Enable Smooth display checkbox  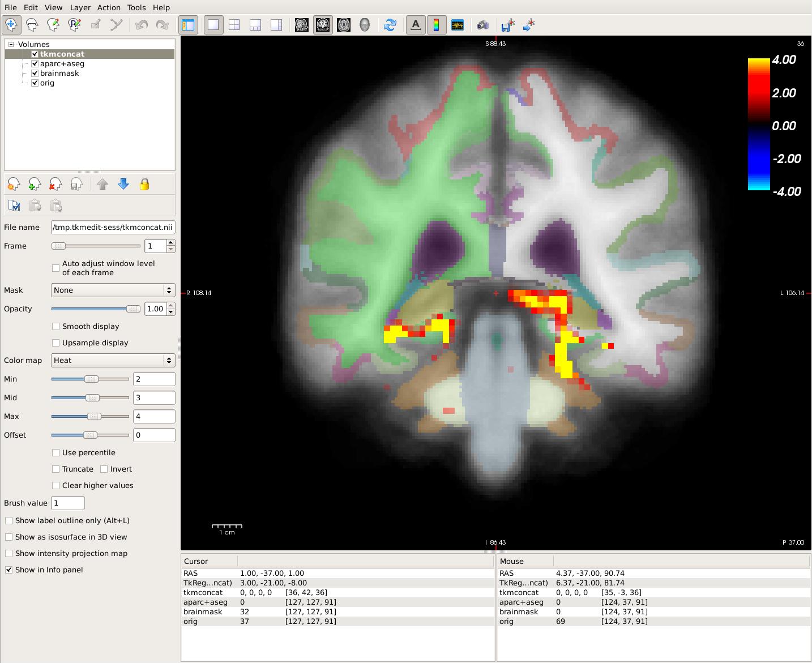pos(55,327)
